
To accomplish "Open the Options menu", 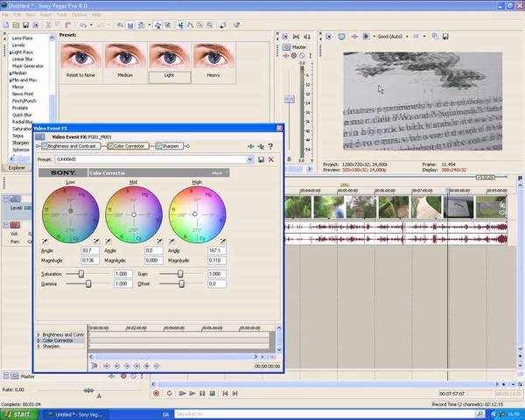I will [x=80, y=15].
